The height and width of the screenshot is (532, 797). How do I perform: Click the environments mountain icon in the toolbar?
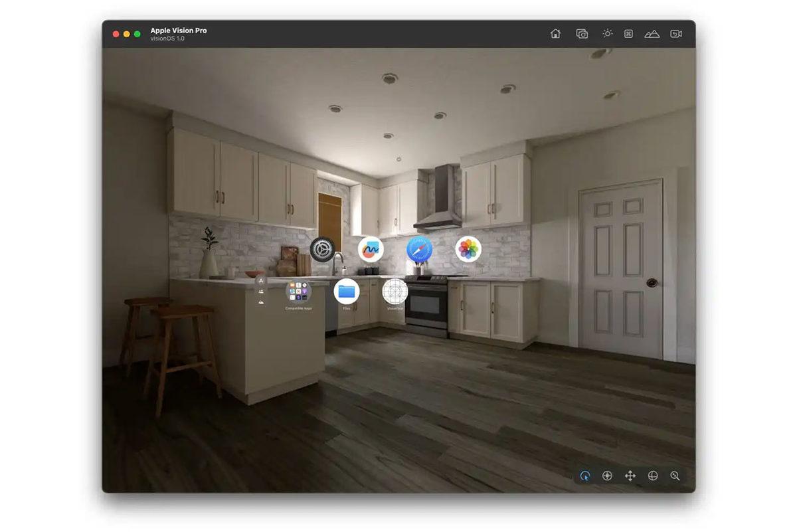click(652, 33)
